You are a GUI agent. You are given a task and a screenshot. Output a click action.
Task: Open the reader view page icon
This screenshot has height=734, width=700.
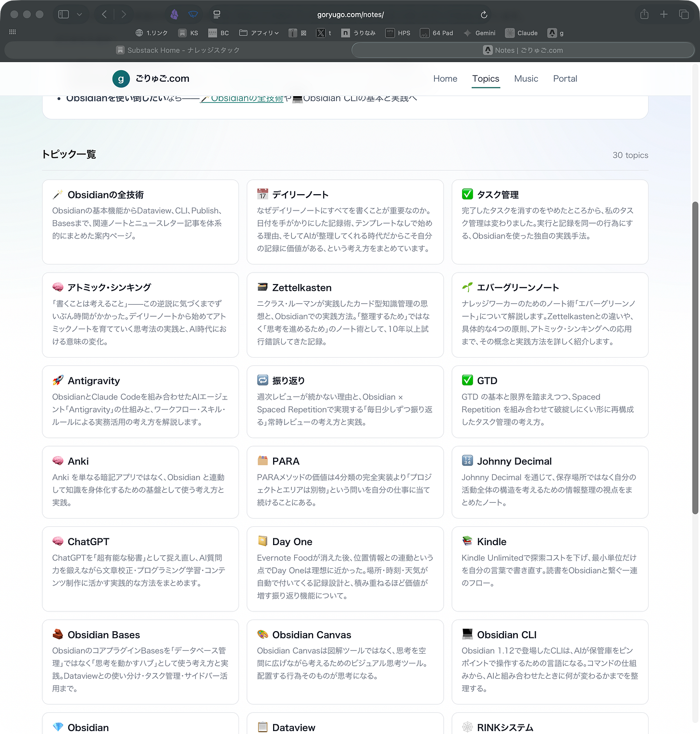[x=217, y=14]
